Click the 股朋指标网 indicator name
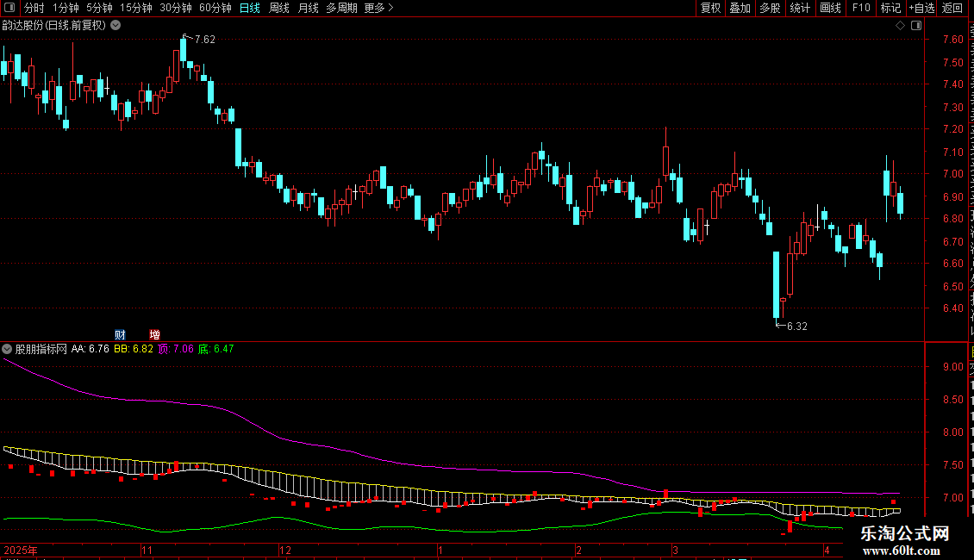974x560 pixels. pos(41,349)
